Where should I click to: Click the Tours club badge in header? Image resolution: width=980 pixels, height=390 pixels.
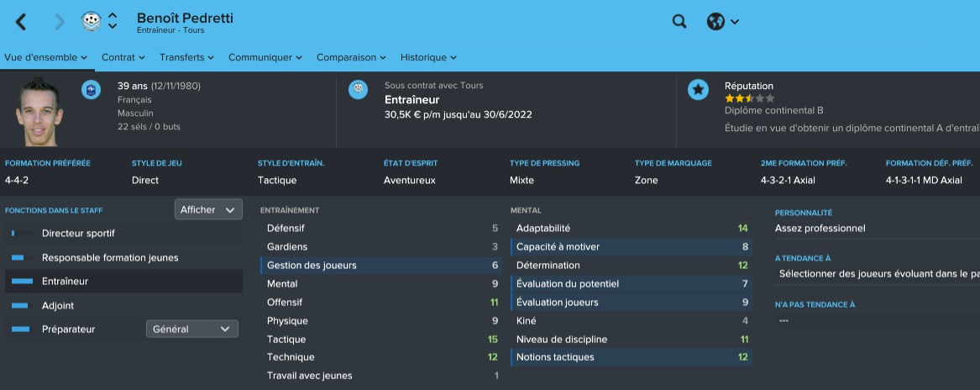91,22
